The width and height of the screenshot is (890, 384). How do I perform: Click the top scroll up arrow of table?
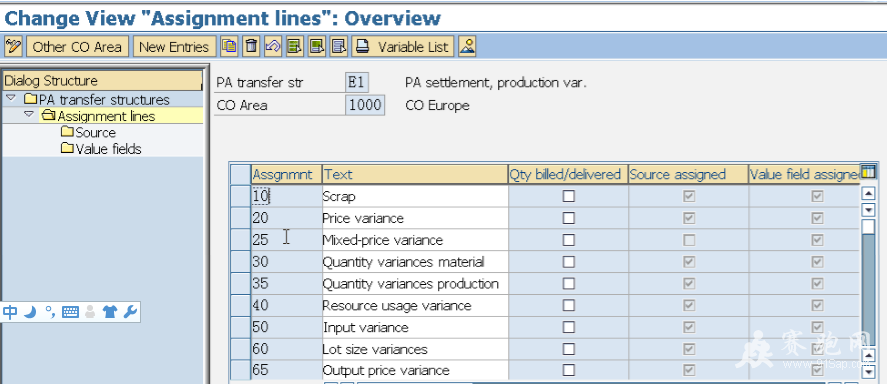point(868,194)
